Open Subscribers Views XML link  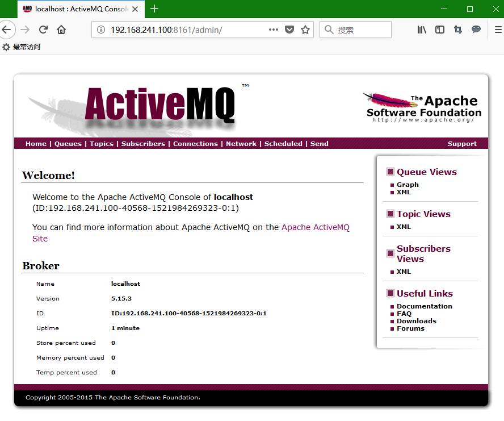point(404,272)
